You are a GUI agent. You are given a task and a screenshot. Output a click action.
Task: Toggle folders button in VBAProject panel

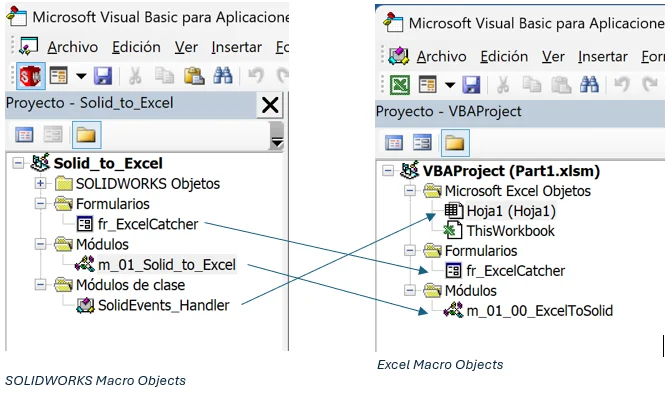click(455, 143)
